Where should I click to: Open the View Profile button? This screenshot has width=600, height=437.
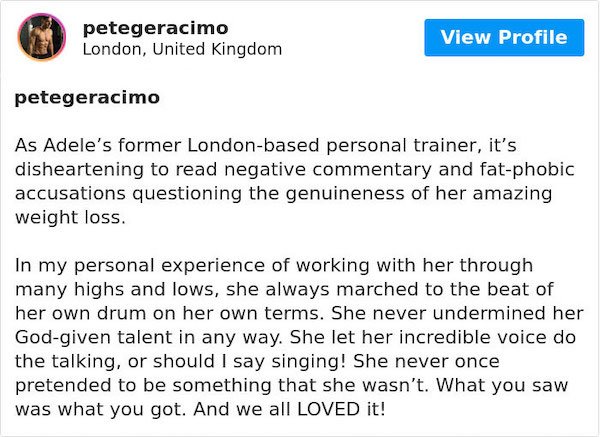click(x=504, y=38)
